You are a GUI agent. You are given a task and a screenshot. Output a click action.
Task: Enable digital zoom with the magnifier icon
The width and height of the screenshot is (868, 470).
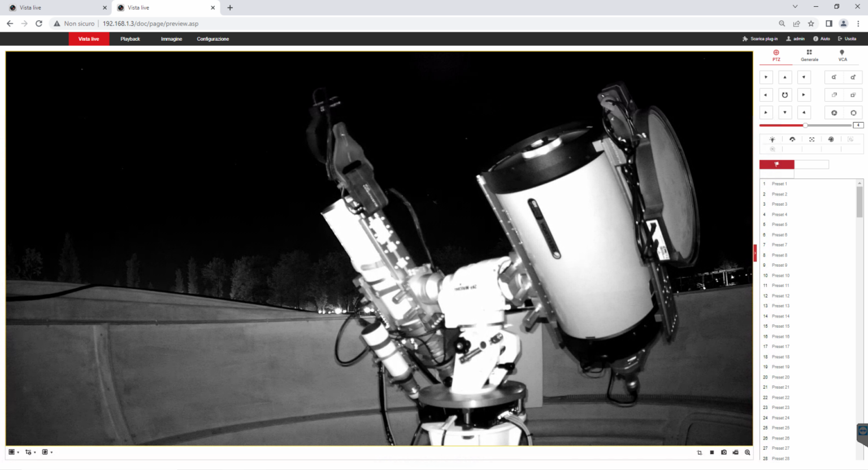[748, 452]
